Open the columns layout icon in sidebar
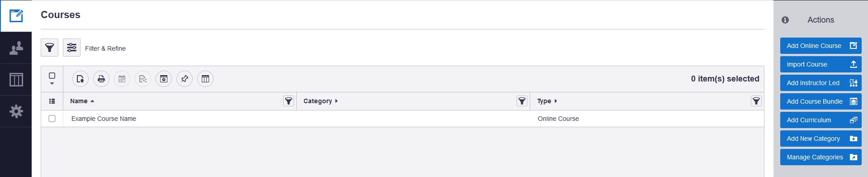 (16, 80)
